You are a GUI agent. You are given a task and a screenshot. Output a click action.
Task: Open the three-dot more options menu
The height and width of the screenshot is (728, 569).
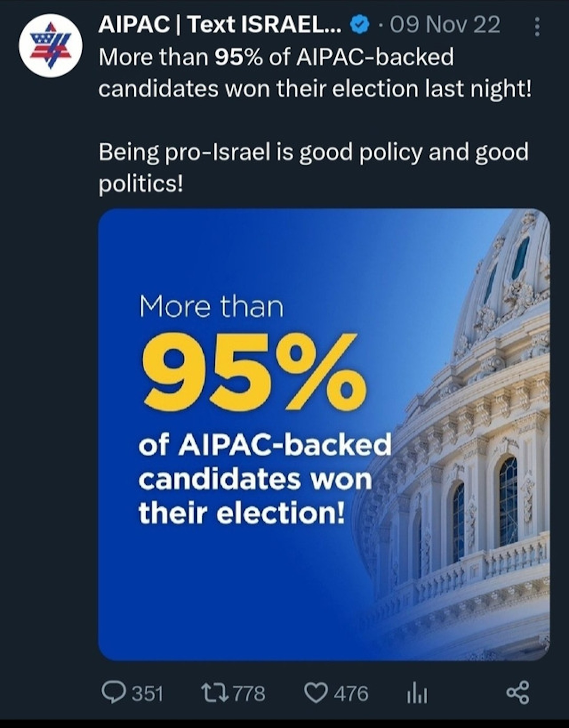coord(537,27)
